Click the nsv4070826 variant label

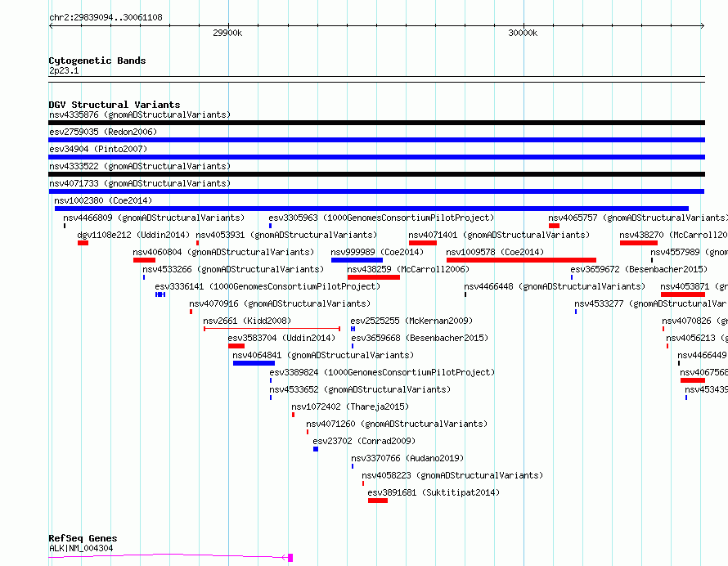click(694, 321)
